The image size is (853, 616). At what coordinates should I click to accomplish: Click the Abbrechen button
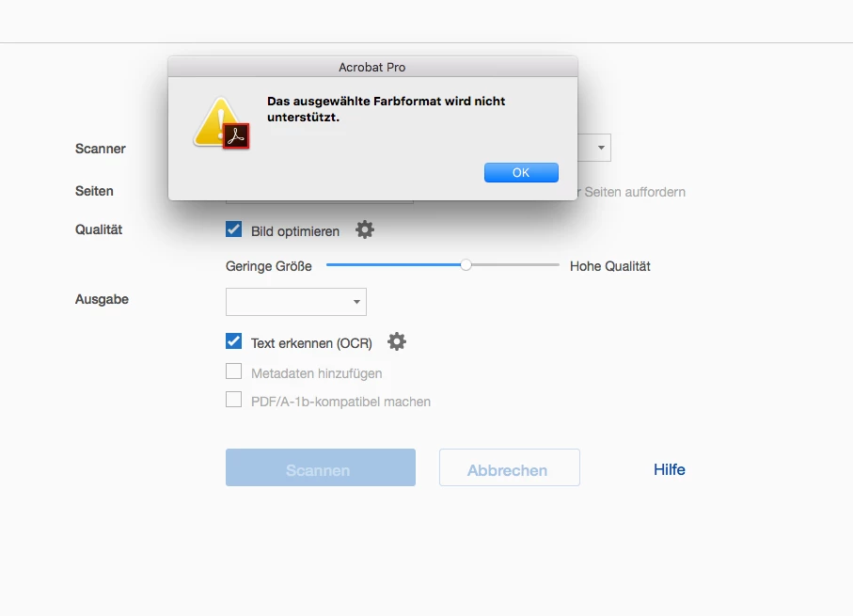tap(509, 467)
